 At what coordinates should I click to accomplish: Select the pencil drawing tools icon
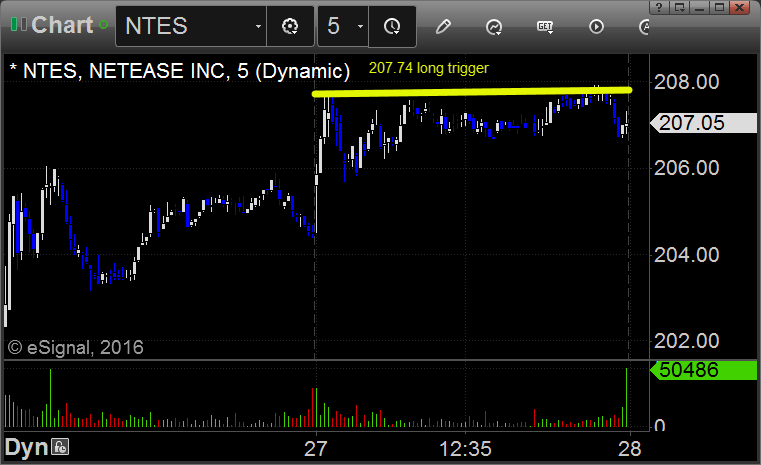(x=443, y=26)
